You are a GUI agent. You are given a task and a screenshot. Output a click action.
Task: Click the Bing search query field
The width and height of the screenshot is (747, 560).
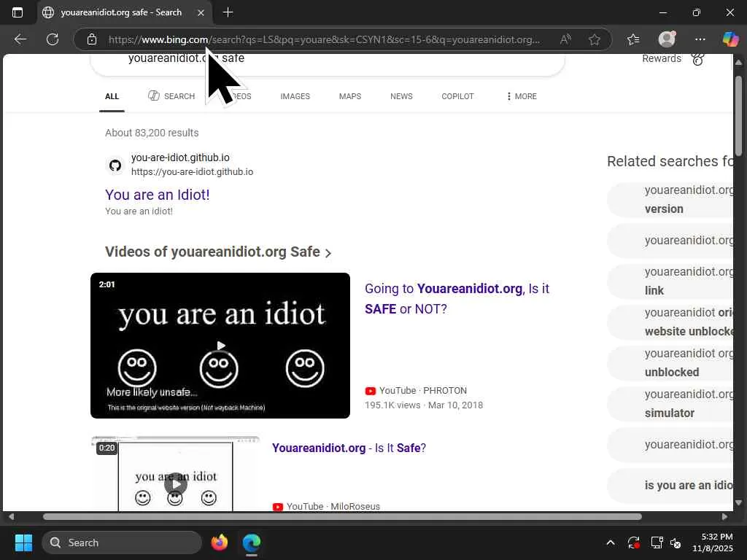[328, 64]
